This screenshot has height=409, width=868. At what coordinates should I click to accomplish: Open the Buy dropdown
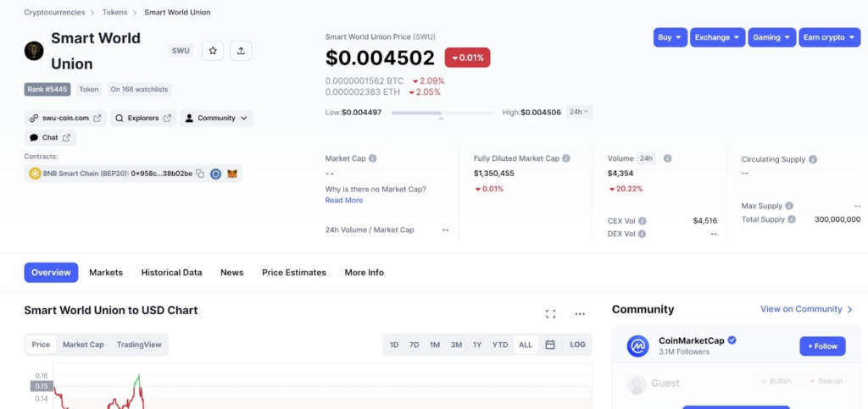click(x=670, y=37)
